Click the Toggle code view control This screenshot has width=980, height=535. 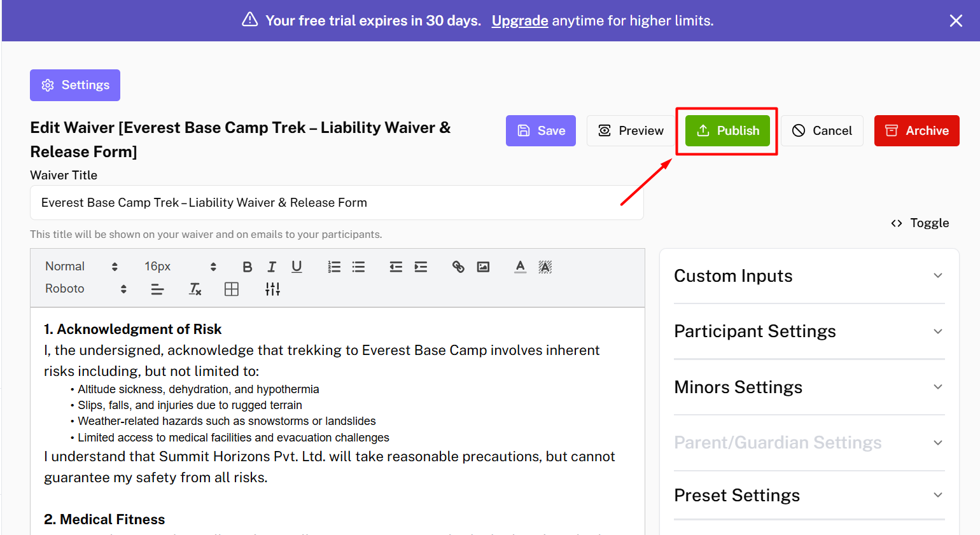pyautogui.click(x=920, y=223)
